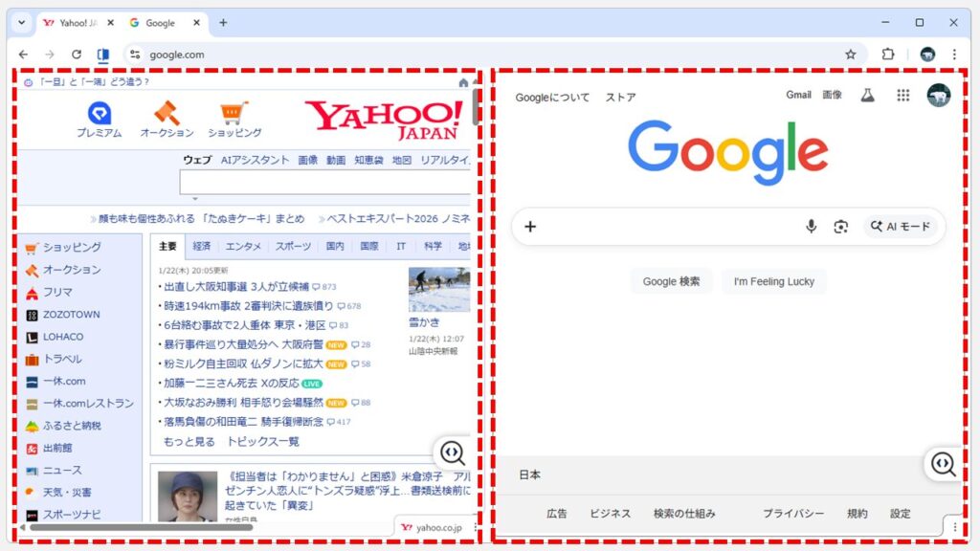Start voice search with the microphone icon
Viewport: 980px width, 551px height.
tap(811, 226)
